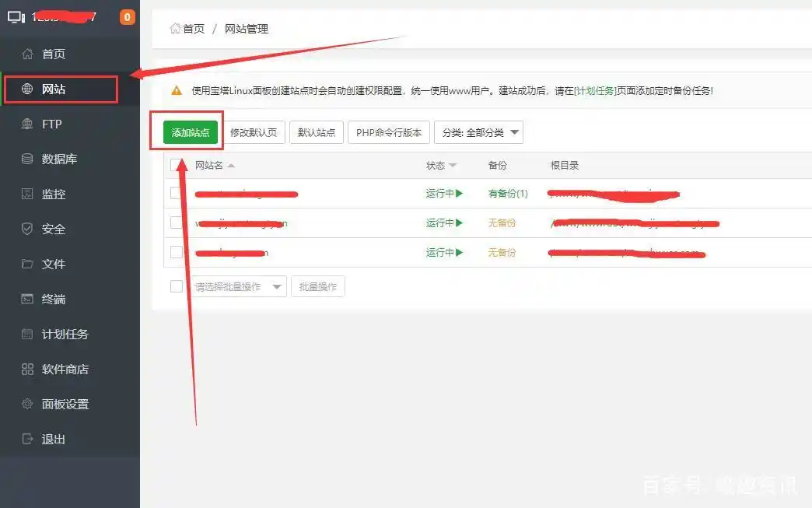Toggle the select-all checkbox in the table header
The height and width of the screenshot is (508, 812).
tap(177, 165)
